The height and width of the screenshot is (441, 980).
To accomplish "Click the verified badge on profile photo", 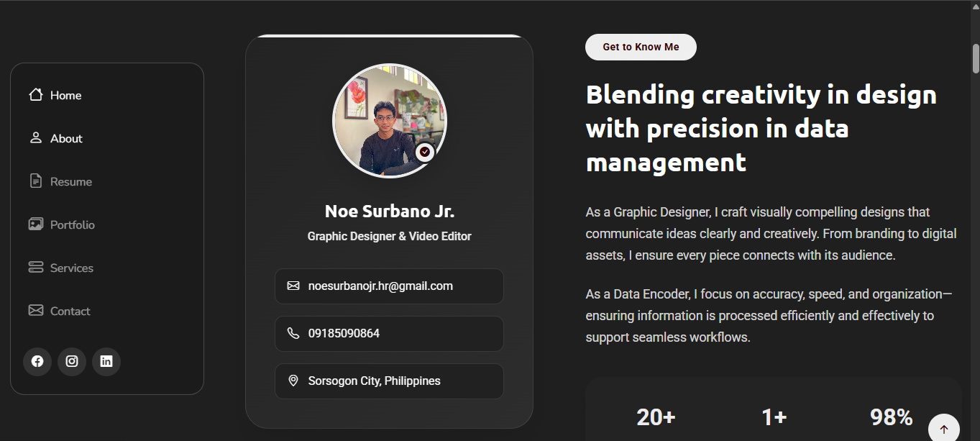I will (x=425, y=152).
